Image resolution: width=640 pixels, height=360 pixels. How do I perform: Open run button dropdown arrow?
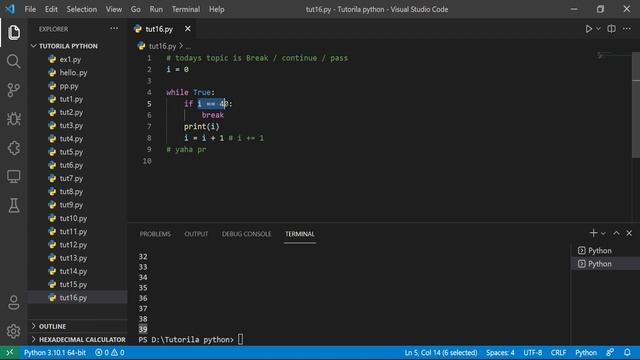pos(598,29)
